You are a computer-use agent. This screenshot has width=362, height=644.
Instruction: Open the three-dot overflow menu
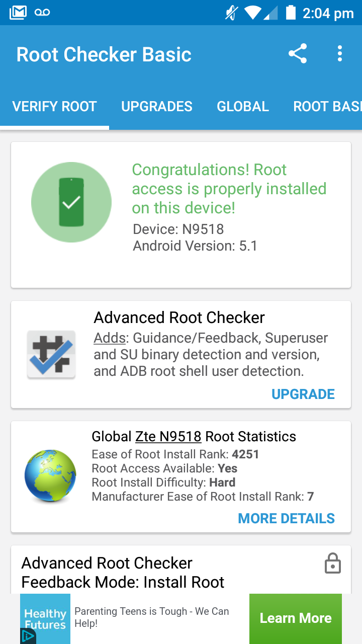pos(340,54)
